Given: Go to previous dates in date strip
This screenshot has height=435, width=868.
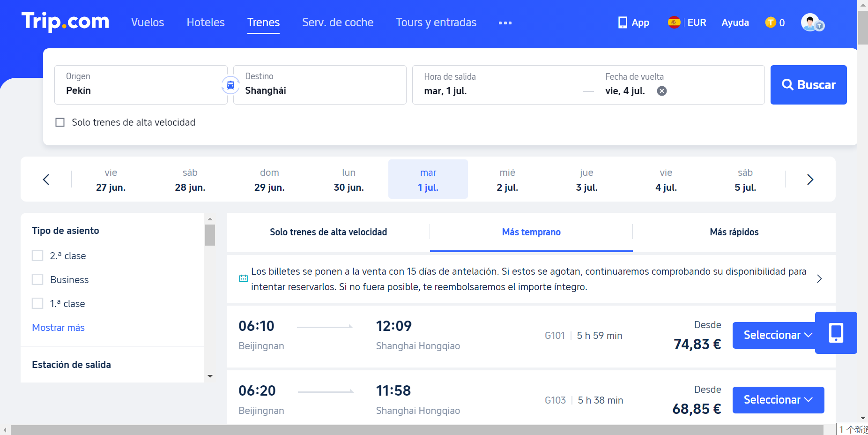Looking at the screenshot, I should click(x=46, y=180).
